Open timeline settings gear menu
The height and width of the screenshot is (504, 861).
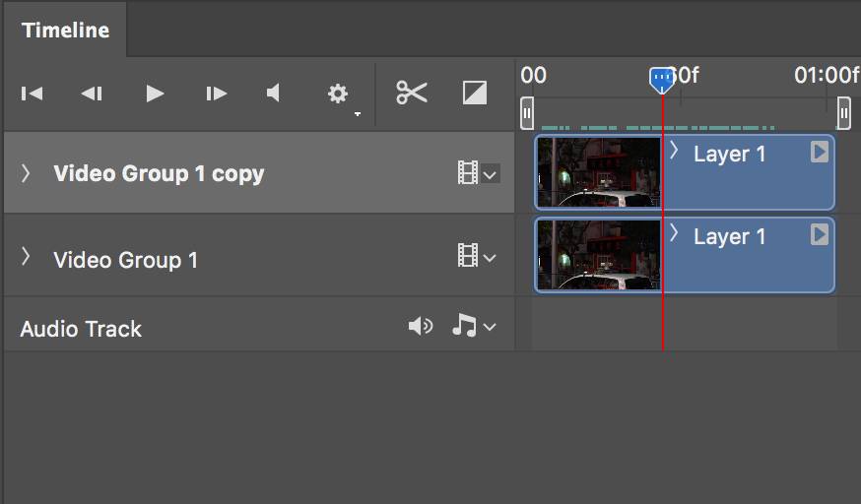(338, 94)
